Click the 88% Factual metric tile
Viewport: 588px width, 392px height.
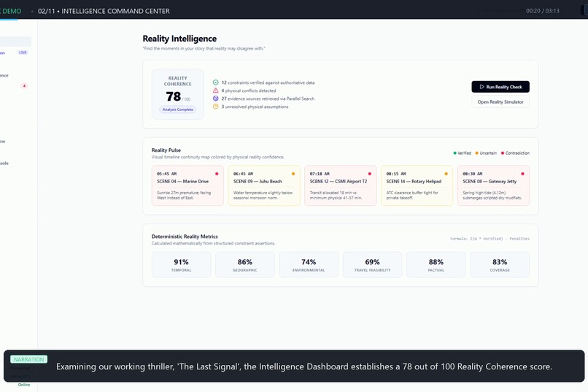pyautogui.click(x=436, y=265)
